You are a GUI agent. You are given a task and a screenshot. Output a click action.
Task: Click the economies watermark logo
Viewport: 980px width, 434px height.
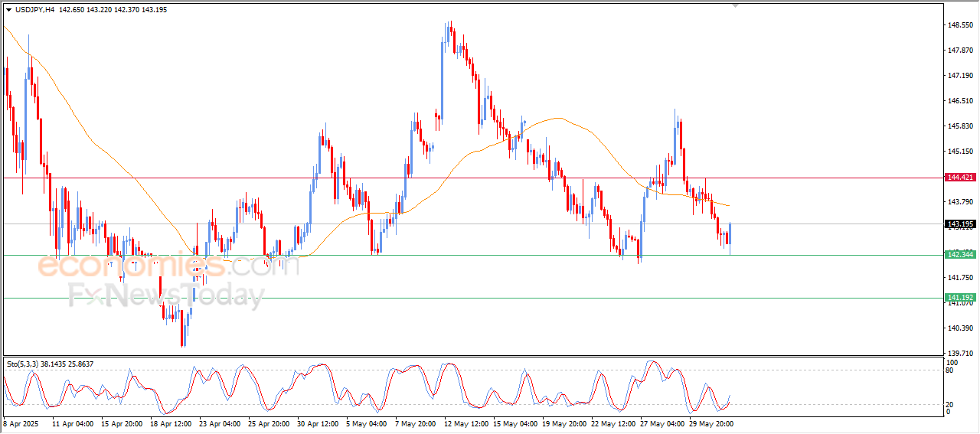pos(130,266)
